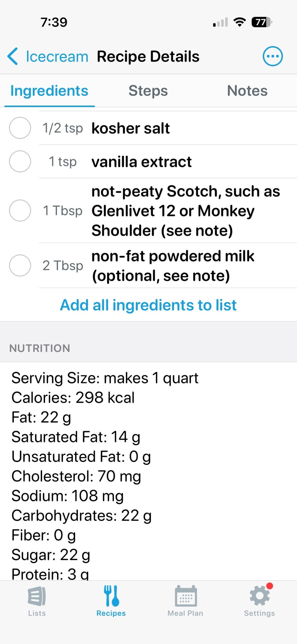
Task: Tap the back chevron icon
Action: [13, 56]
